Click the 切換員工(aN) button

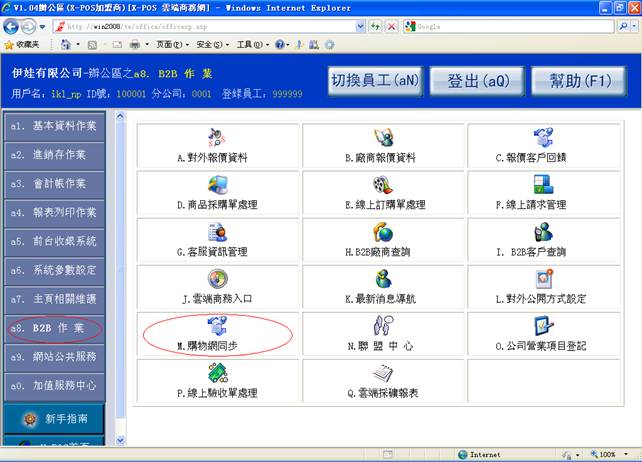(x=376, y=80)
